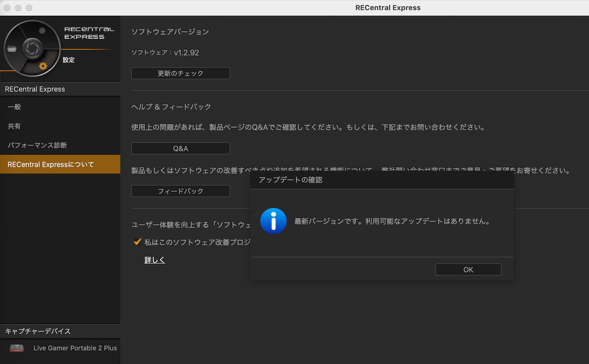Click the RECentral Express logo text
Viewport: 589px width, 364px height.
[89, 33]
